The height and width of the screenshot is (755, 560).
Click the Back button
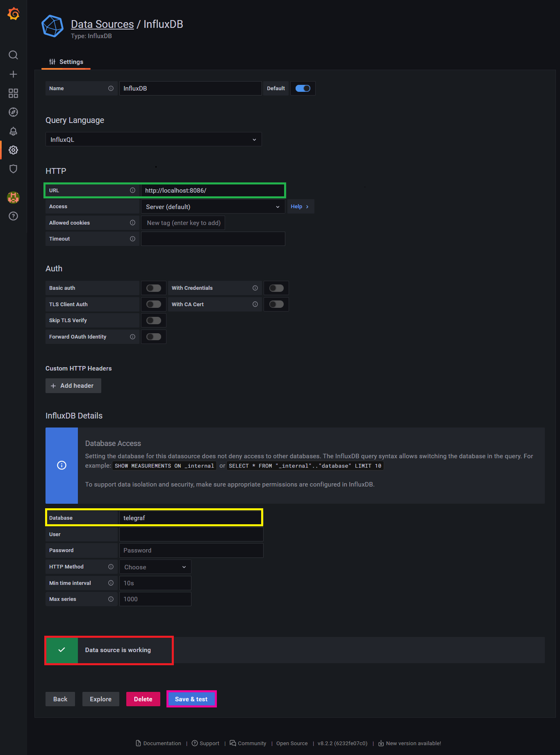[60, 699]
